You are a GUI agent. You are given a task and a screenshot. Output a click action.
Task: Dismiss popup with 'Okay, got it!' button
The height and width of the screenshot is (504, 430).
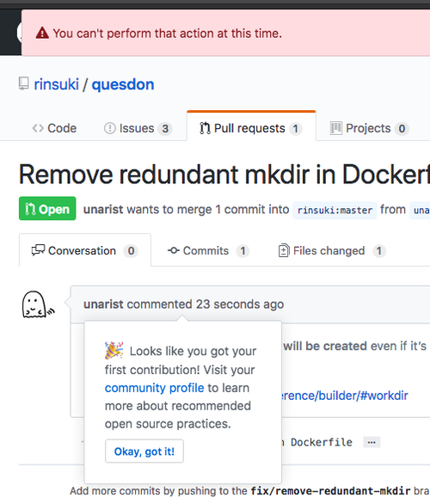click(144, 452)
